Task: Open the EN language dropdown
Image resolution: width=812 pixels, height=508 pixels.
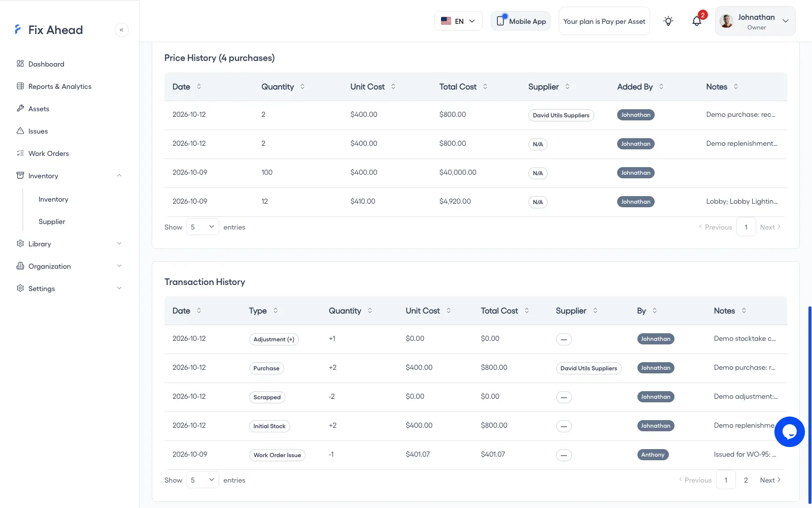Action: [458, 21]
